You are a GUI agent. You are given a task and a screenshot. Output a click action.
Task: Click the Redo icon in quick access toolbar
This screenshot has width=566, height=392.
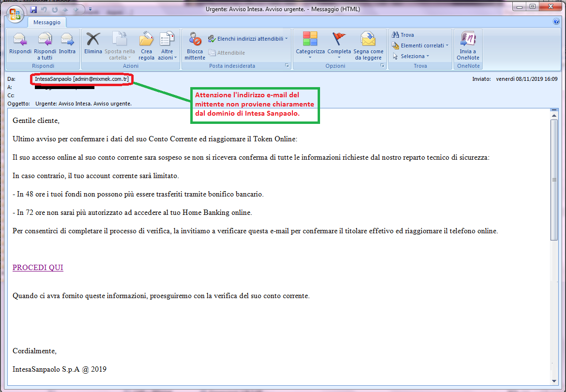click(55, 9)
